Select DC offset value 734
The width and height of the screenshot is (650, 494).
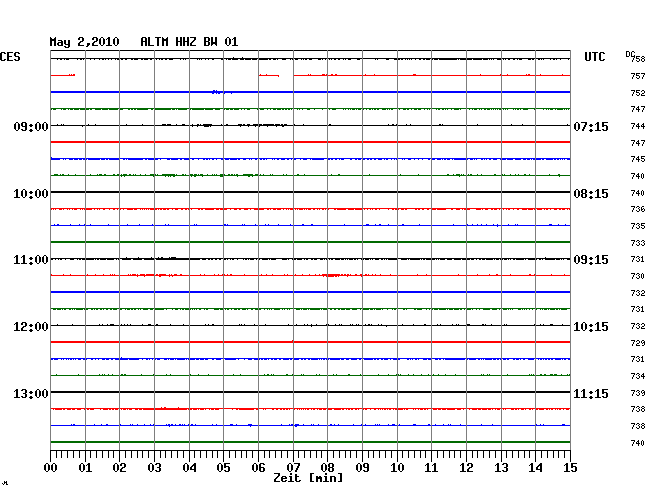pos(638,376)
